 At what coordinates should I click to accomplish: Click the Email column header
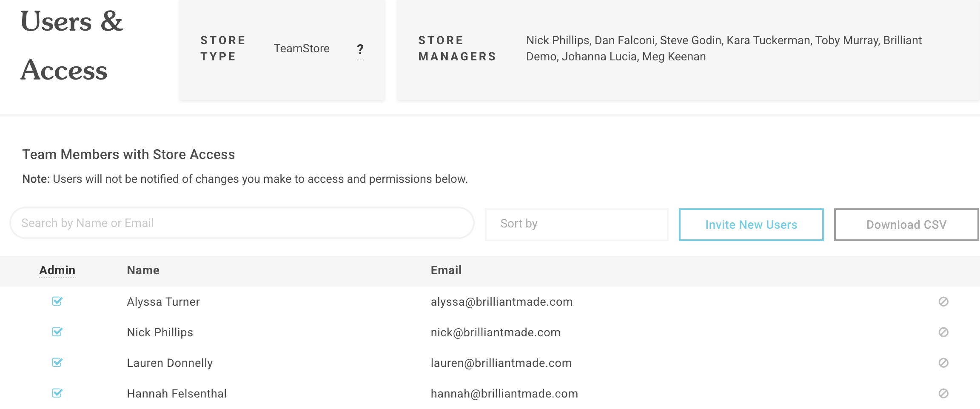[446, 270]
